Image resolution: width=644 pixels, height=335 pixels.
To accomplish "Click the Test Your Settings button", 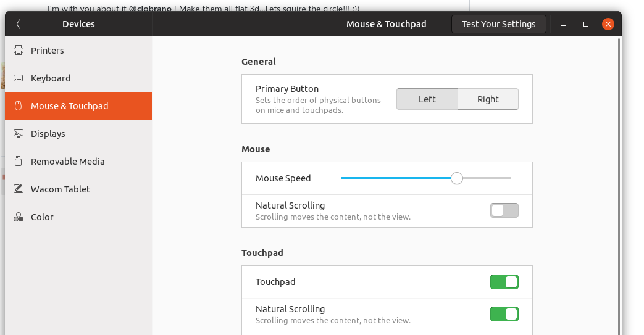I will click(x=499, y=24).
